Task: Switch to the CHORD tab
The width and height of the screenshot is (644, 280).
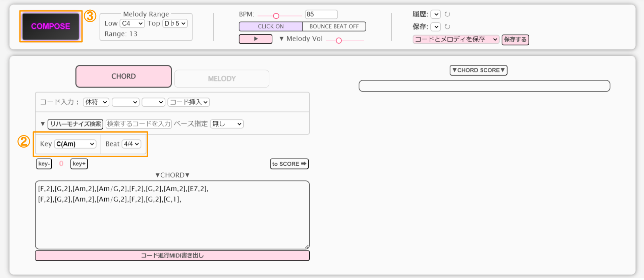Action: [x=123, y=76]
